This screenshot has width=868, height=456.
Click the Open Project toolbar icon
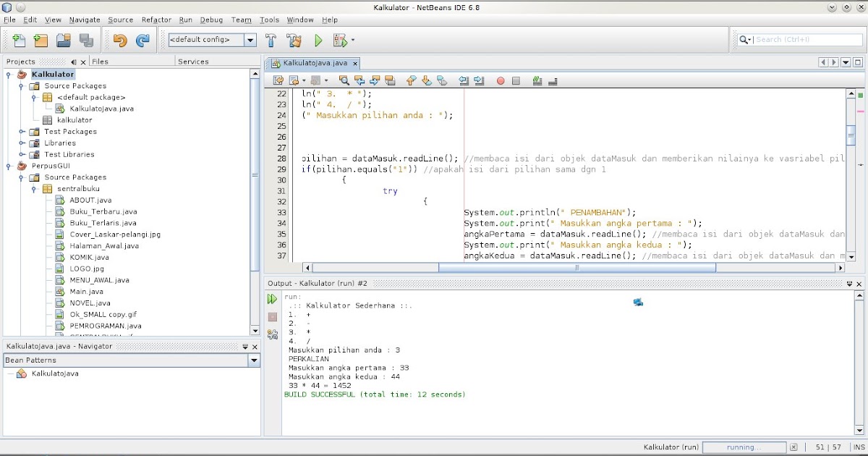pyautogui.click(x=64, y=41)
